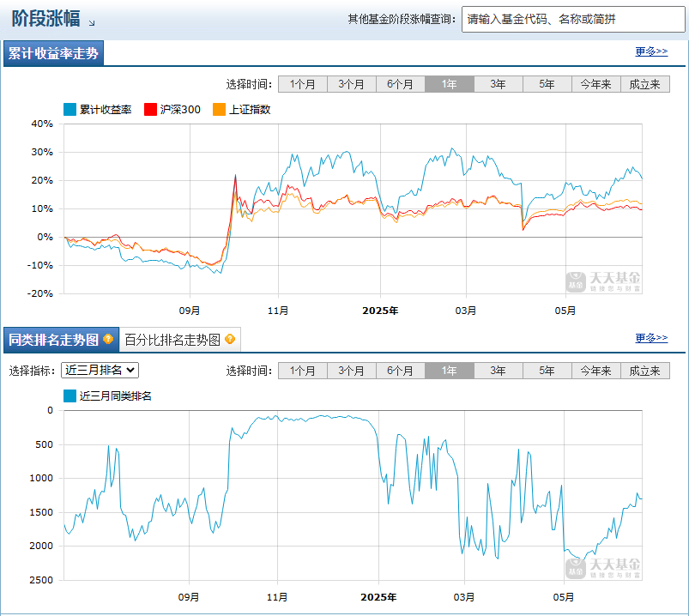The height and width of the screenshot is (616, 689).
Task: Switch to the 同类排名走势图 tab
Action: (61, 340)
